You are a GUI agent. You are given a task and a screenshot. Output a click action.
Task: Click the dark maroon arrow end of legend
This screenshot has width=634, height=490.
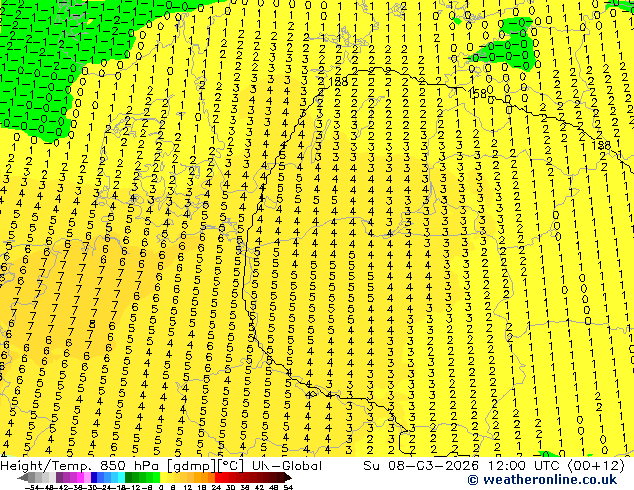(x=288, y=477)
